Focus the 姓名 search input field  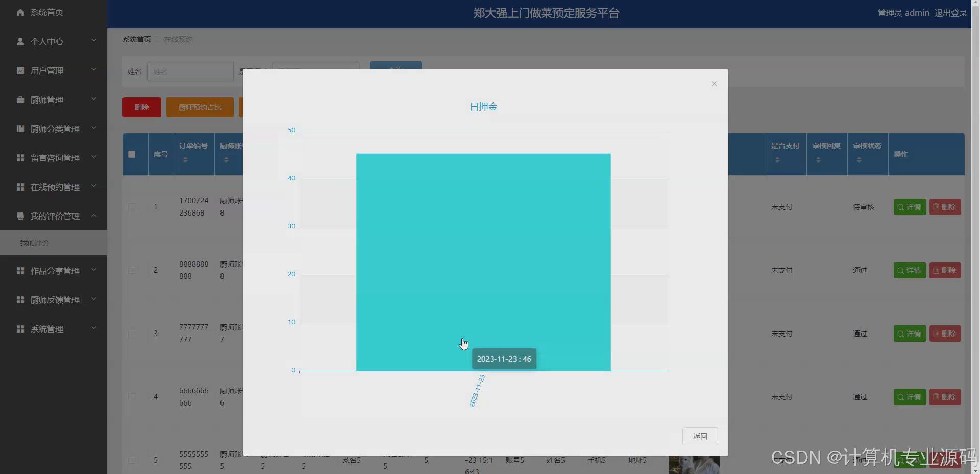[190, 72]
